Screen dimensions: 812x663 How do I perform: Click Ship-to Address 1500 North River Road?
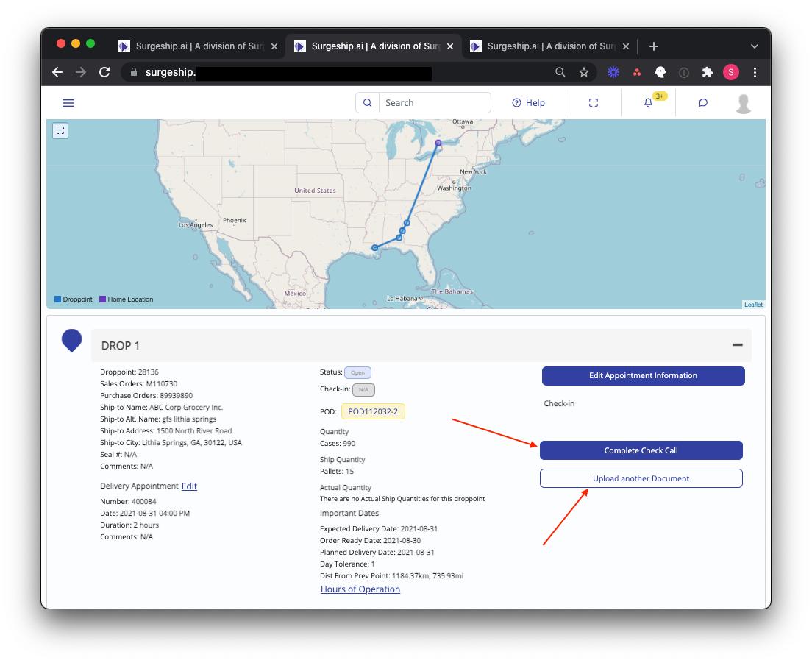pyautogui.click(x=166, y=431)
